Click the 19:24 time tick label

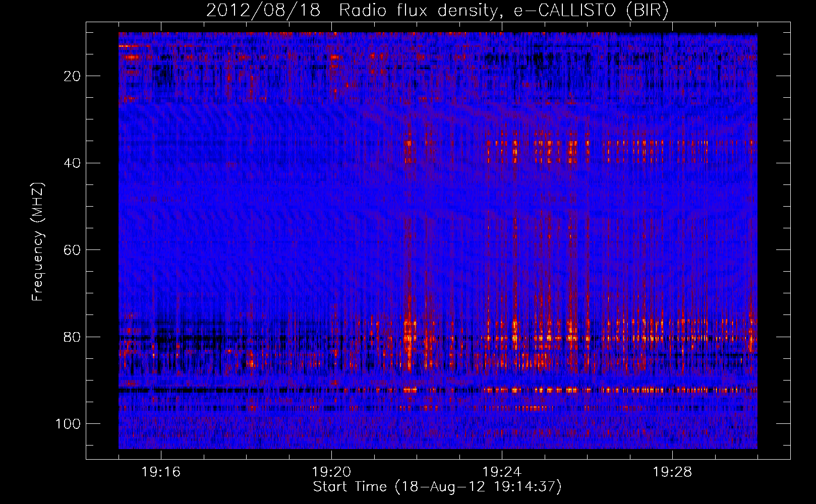(502, 472)
